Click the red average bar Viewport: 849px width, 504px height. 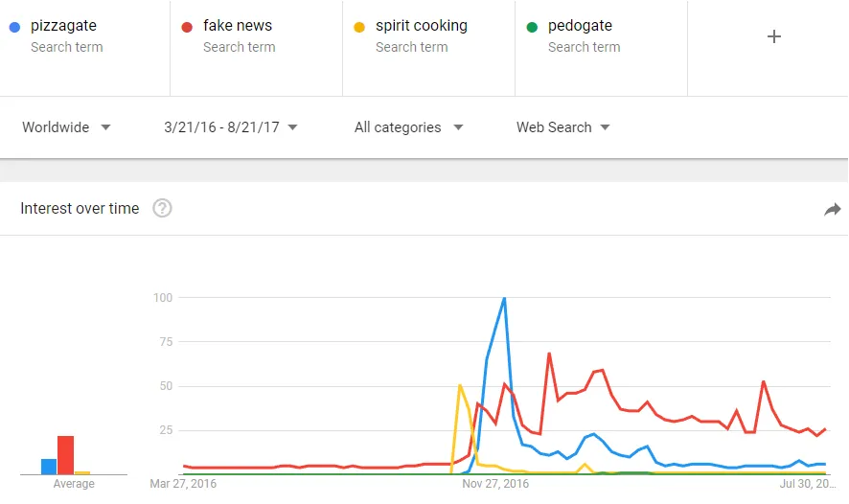(65, 455)
